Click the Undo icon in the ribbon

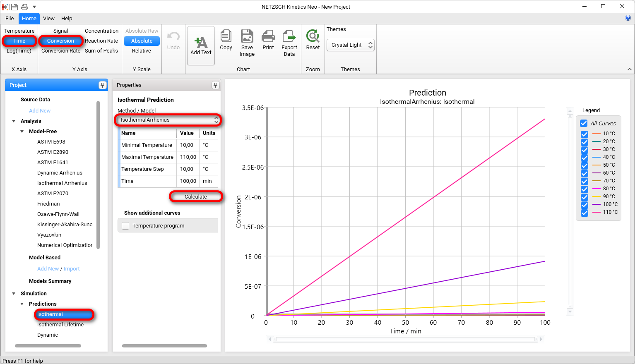173,42
